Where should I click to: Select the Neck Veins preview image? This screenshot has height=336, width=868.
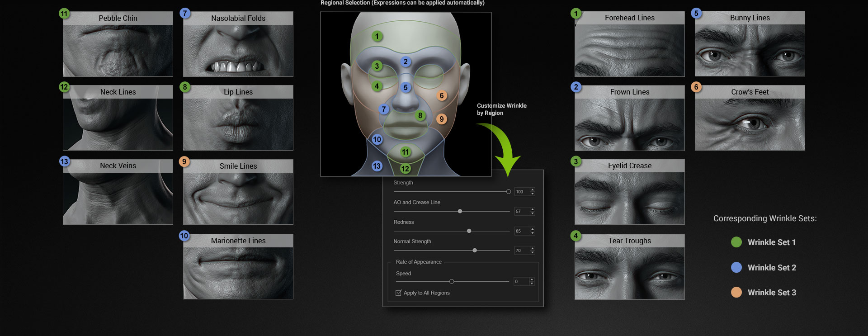118,198
